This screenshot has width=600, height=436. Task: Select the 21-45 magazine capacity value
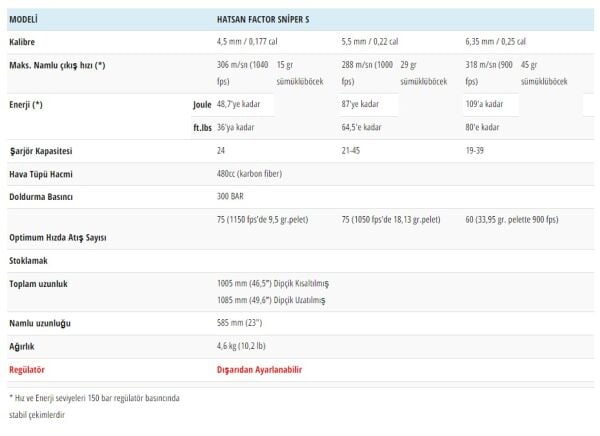tap(352, 151)
